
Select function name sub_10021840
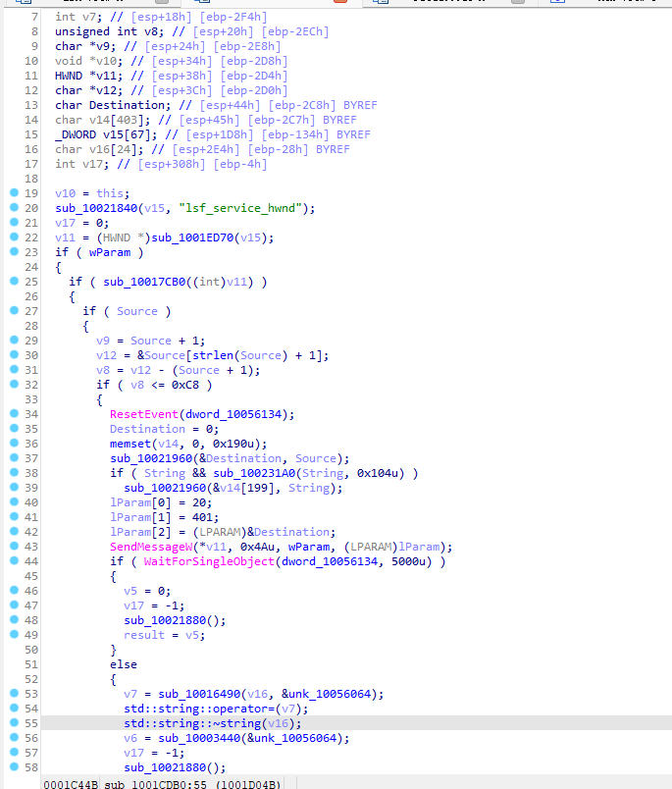(96, 208)
